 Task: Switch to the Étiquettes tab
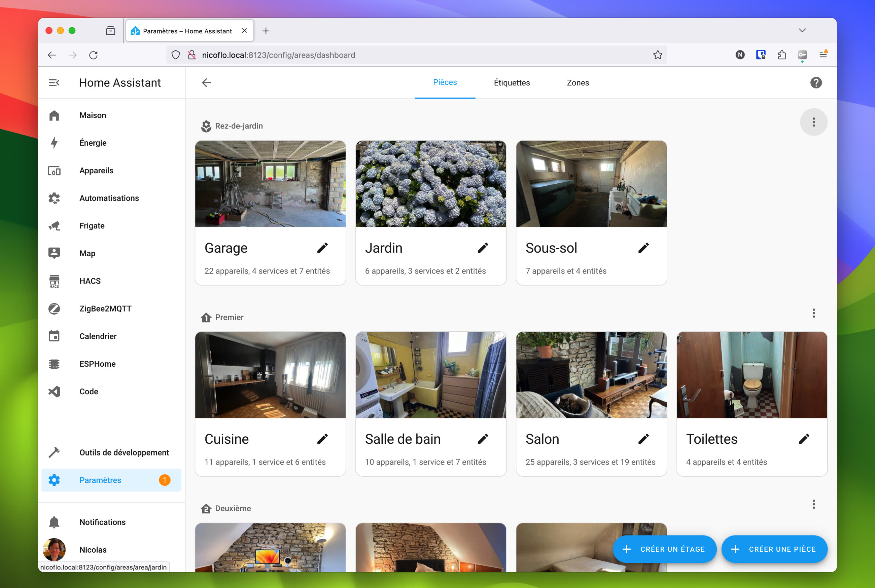(x=512, y=82)
